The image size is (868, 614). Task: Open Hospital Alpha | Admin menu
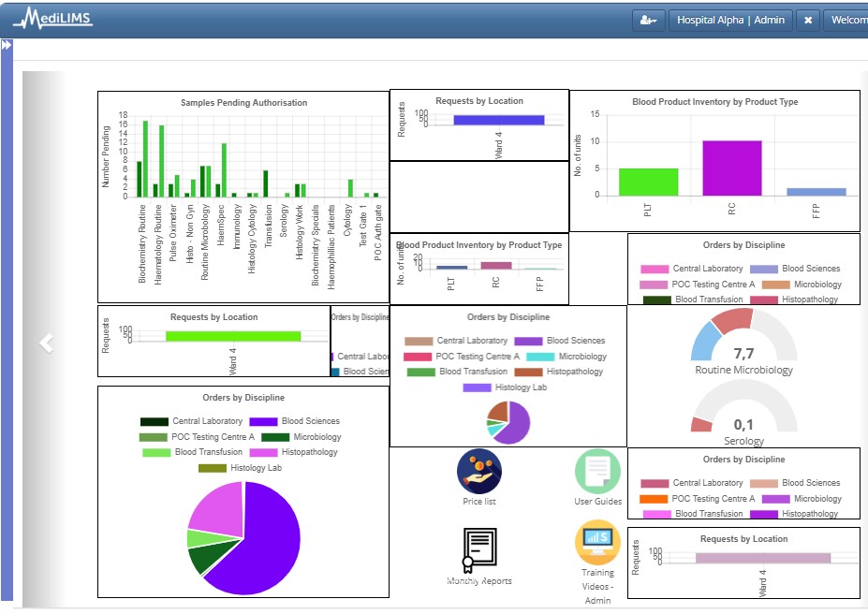coord(730,21)
